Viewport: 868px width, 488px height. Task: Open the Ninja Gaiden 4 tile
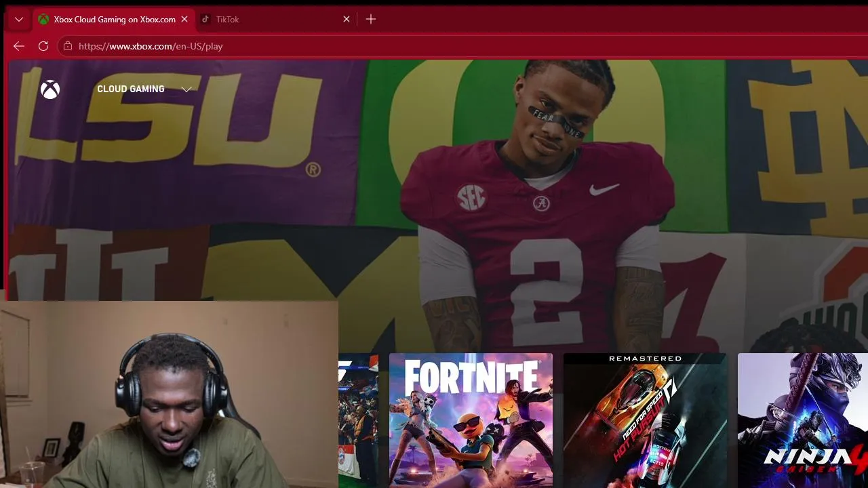pyautogui.click(x=803, y=420)
